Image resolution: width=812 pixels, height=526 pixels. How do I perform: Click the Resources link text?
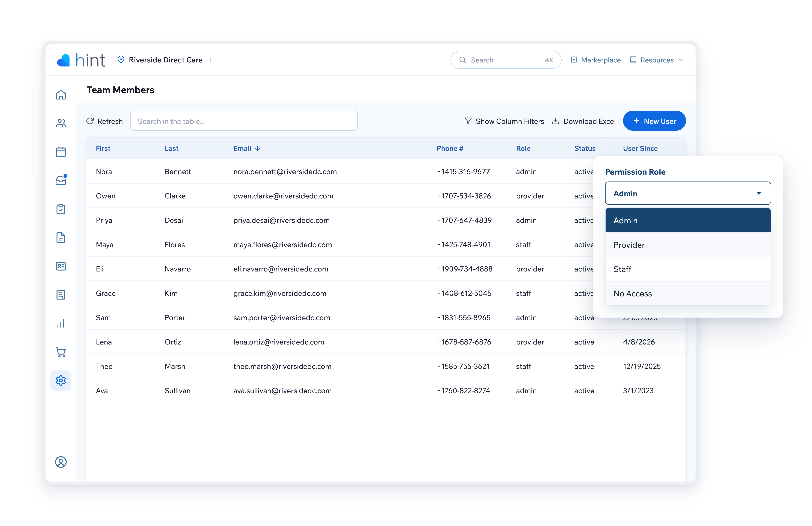(657, 60)
